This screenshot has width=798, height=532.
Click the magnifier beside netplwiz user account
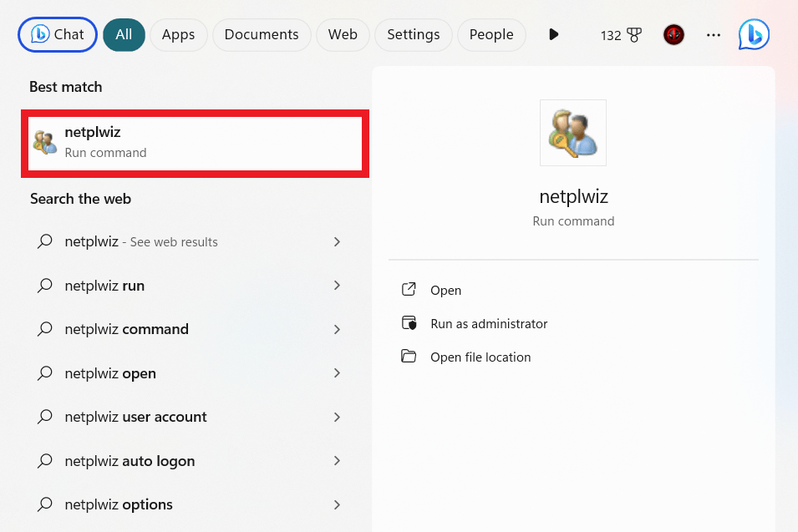(x=44, y=417)
